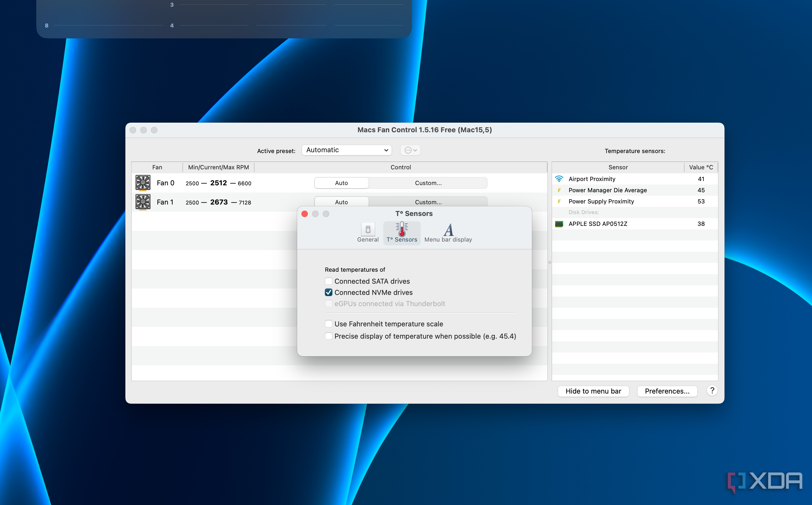Open Custom control for Fan 0
This screenshot has width=812, height=505.
click(428, 183)
